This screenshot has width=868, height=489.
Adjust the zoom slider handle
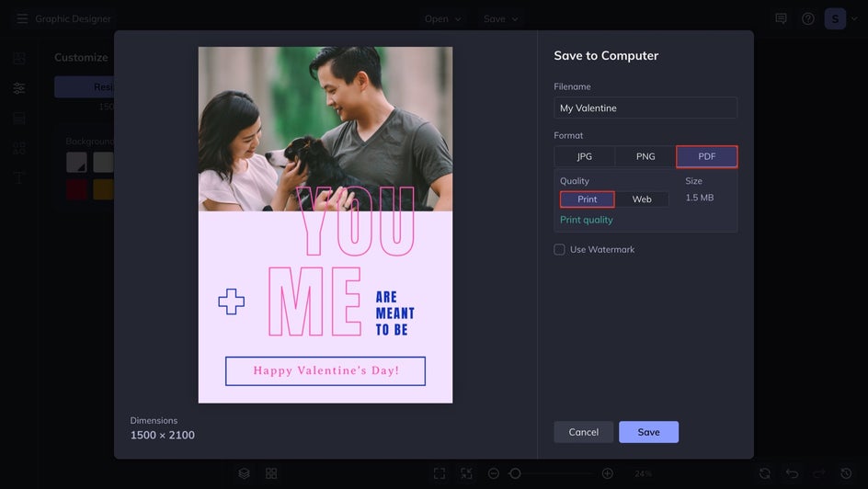(x=515, y=473)
